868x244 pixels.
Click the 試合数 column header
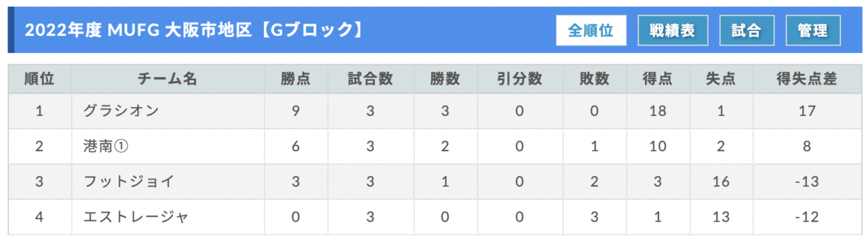pyautogui.click(x=370, y=79)
